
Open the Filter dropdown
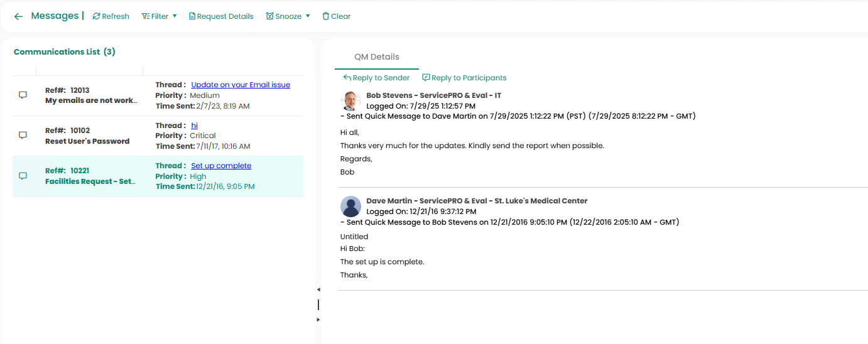[159, 16]
